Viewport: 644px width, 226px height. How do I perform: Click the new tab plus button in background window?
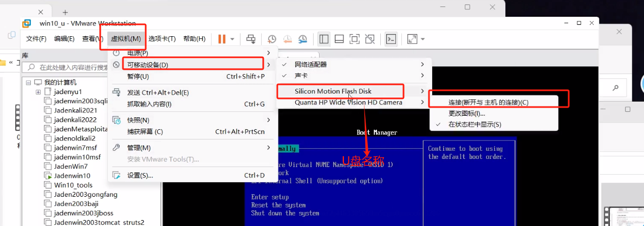[65, 12]
